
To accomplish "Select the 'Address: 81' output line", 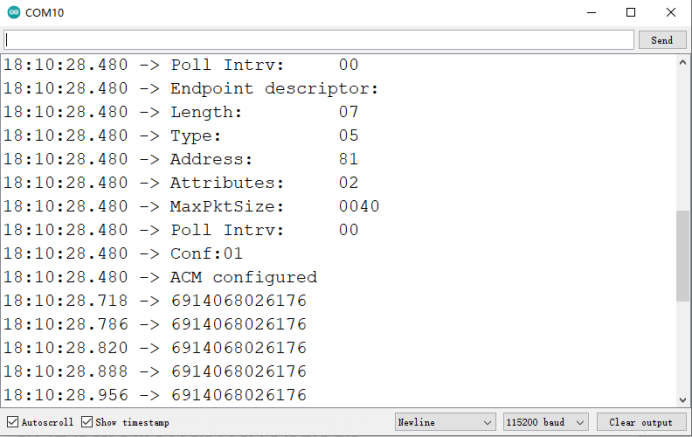I will (x=264, y=159).
